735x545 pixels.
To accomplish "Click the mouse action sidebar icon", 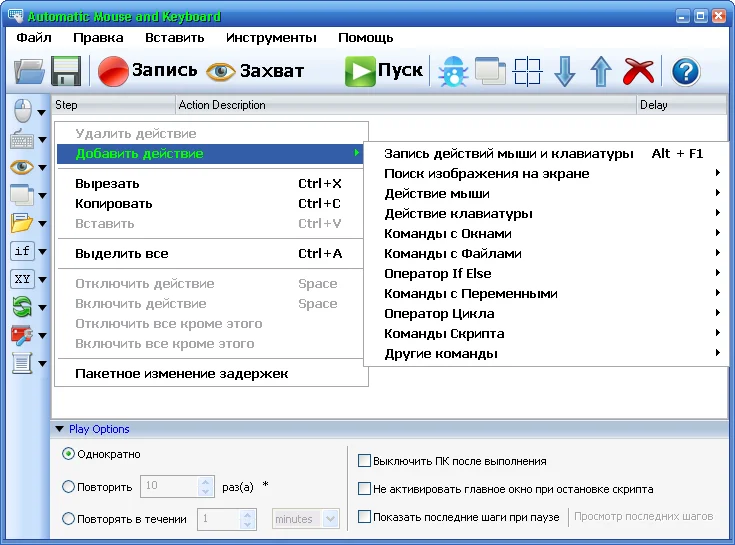I will 22,111.
